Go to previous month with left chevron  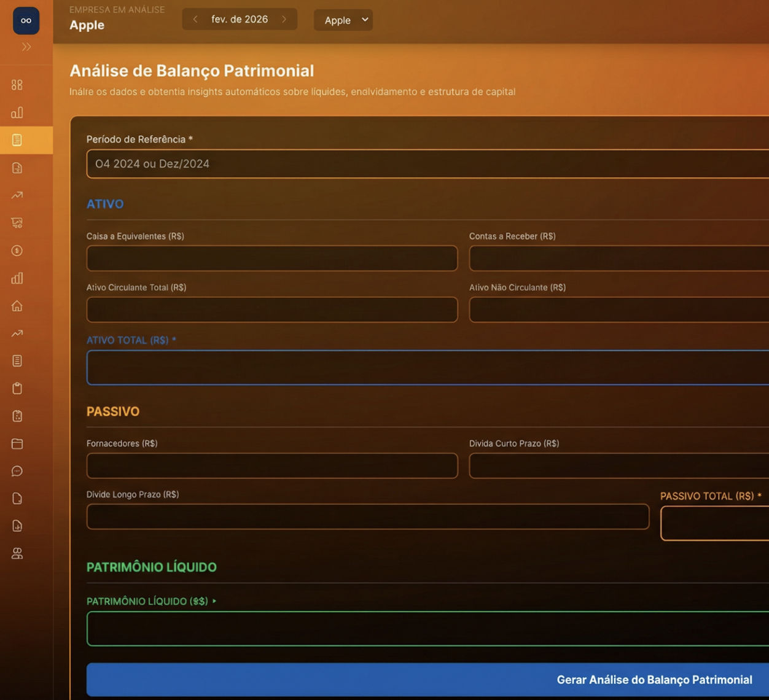195,20
